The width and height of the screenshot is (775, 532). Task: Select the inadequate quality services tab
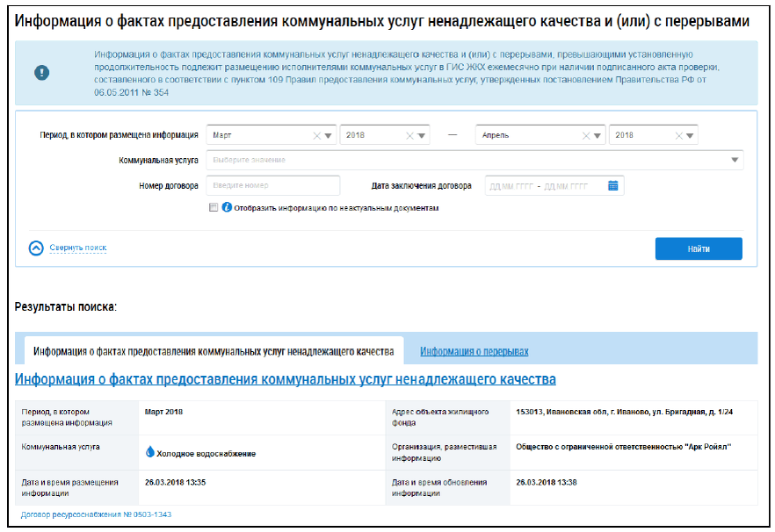click(x=214, y=351)
